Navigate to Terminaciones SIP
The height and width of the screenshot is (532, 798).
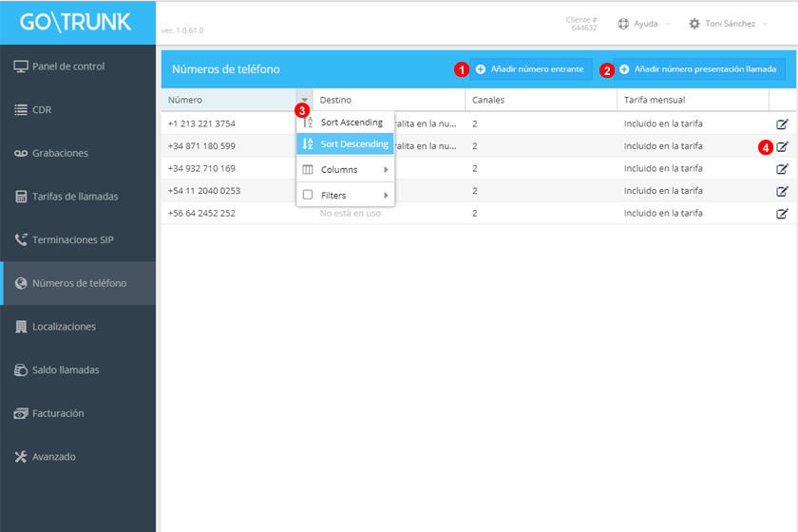tap(78, 239)
